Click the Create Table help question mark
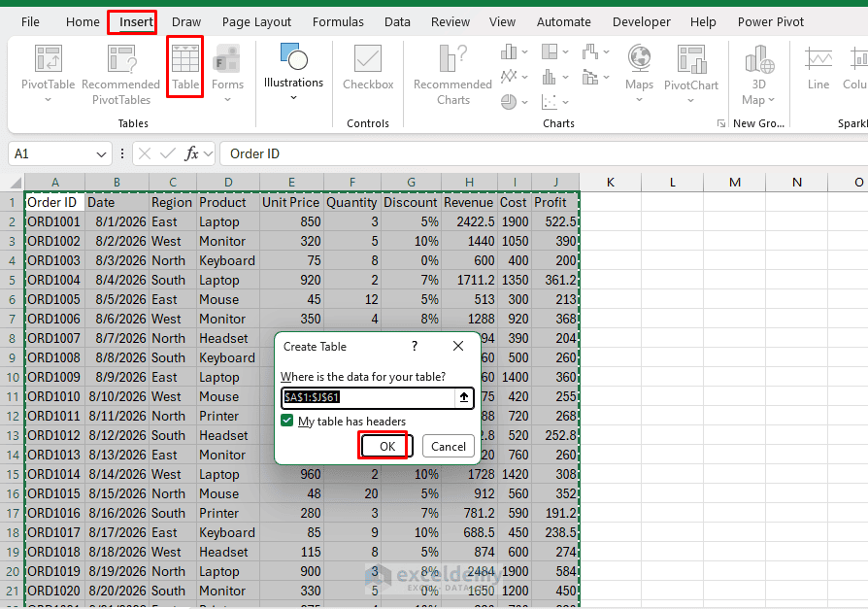This screenshot has width=868, height=609. point(415,346)
